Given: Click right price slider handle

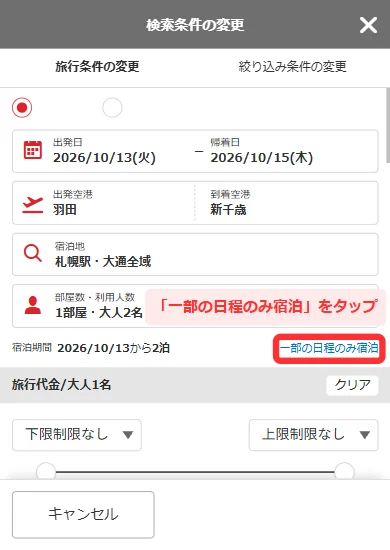Looking at the screenshot, I should [344, 471].
